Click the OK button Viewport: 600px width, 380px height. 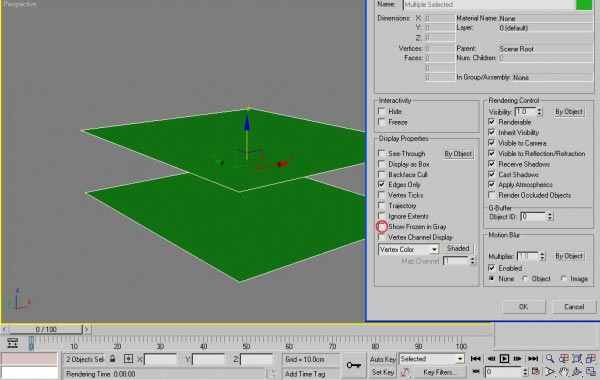click(523, 307)
